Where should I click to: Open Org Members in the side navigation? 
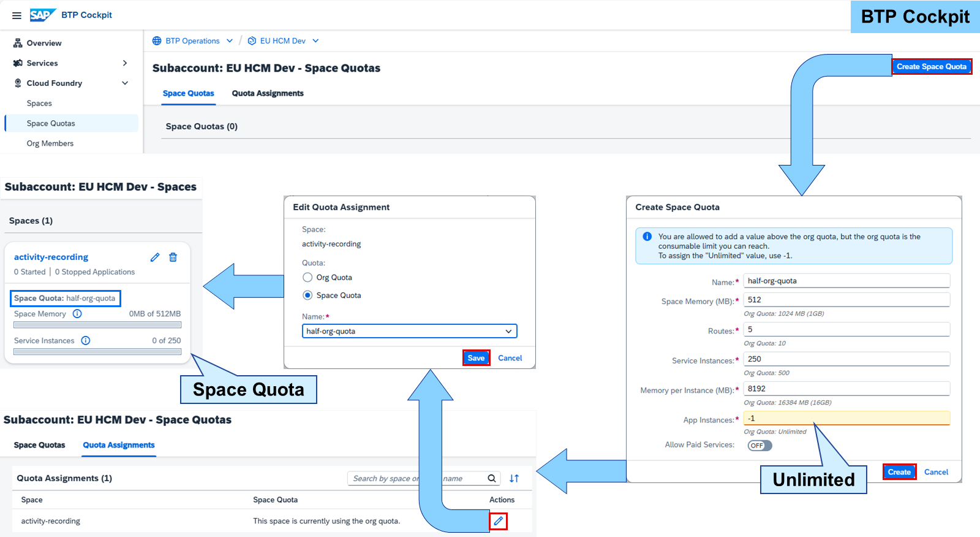pyautogui.click(x=50, y=143)
